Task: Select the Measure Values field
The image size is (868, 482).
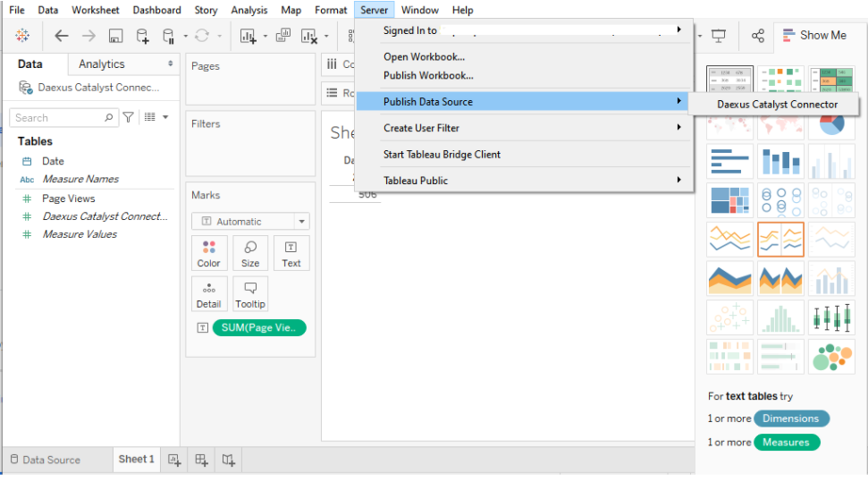Action: pos(80,234)
